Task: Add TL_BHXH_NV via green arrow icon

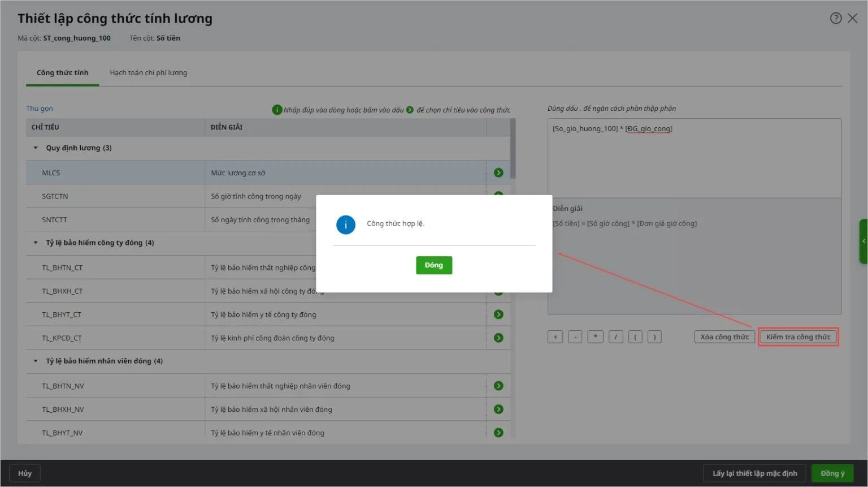Action: tap(498, 409)
